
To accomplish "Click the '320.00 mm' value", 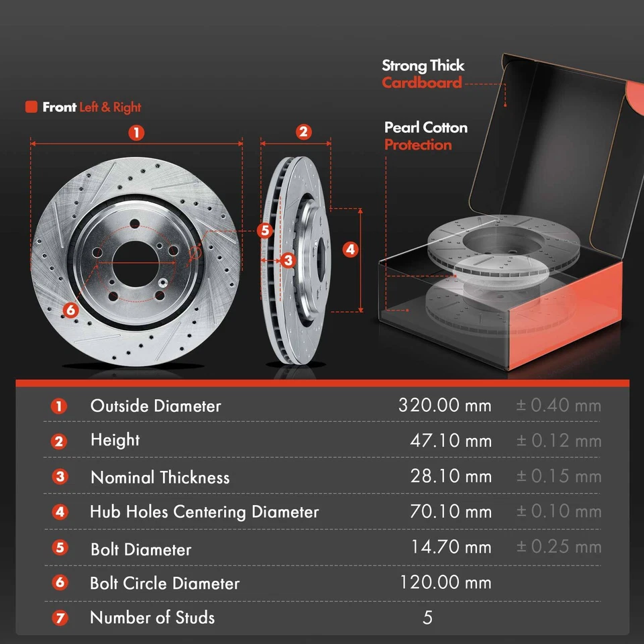I will point(445,405).
